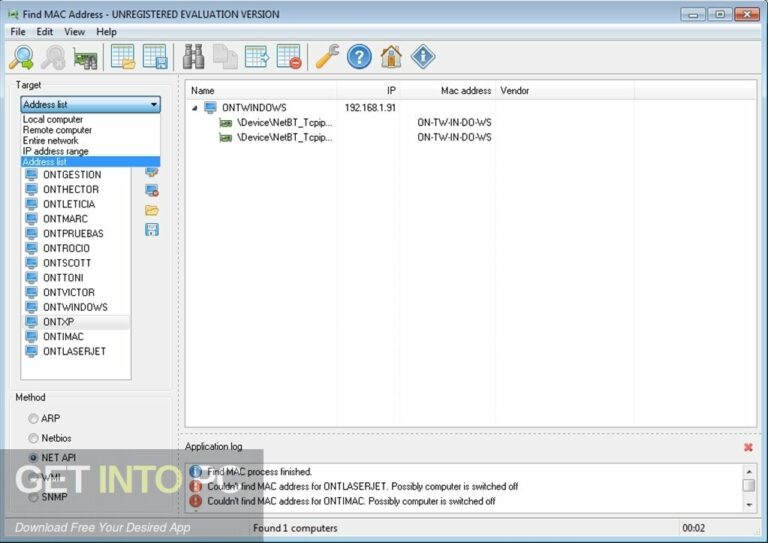Click the export table toolbar icon

click(257, 57)
